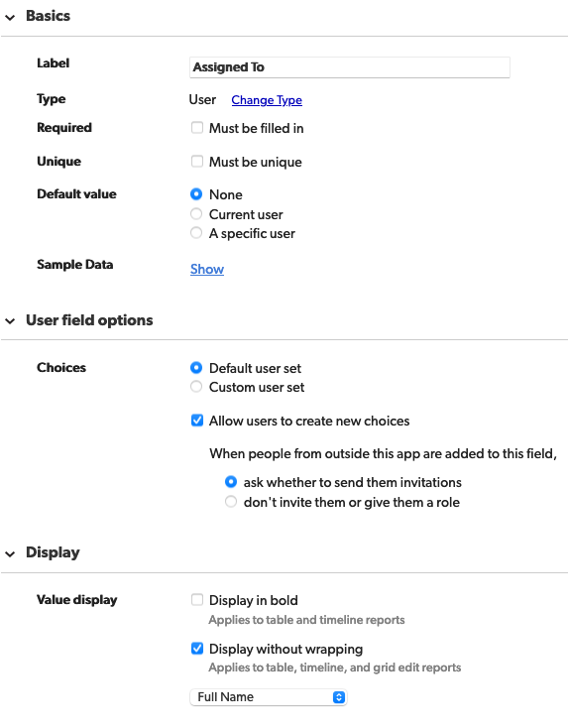
Task: Choose the Custom user set option
Action: click(x=196, y=386)
